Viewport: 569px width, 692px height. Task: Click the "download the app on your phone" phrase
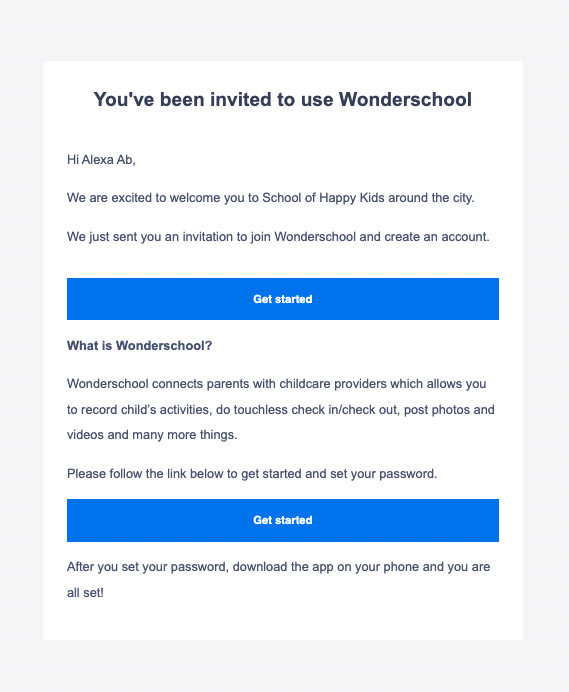click(326, 567)
